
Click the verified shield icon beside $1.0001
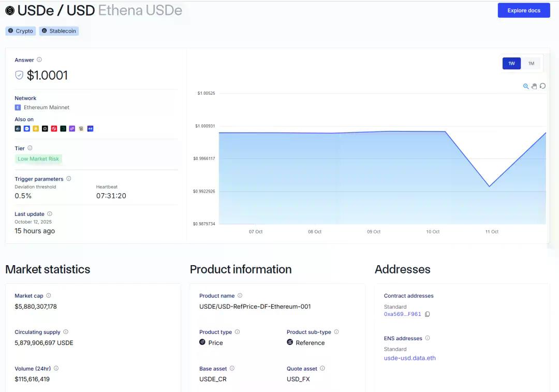(x=19, y=76)
